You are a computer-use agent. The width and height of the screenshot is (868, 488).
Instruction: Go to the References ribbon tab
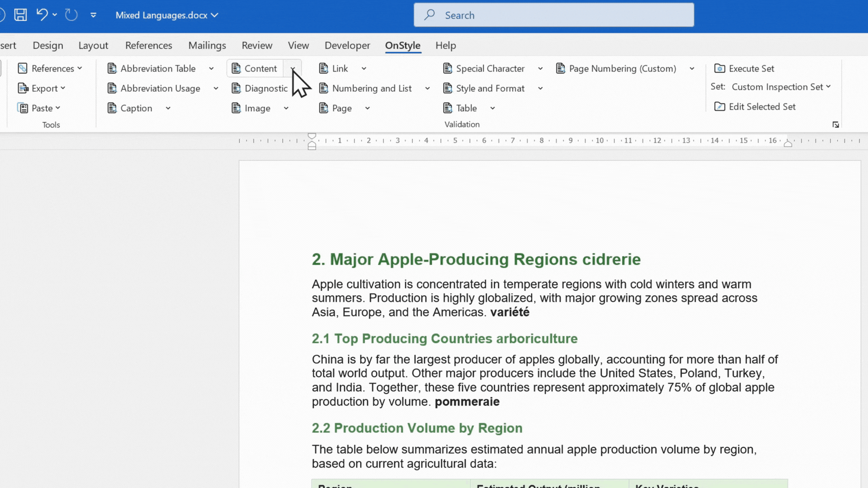[x=149, y=45]
